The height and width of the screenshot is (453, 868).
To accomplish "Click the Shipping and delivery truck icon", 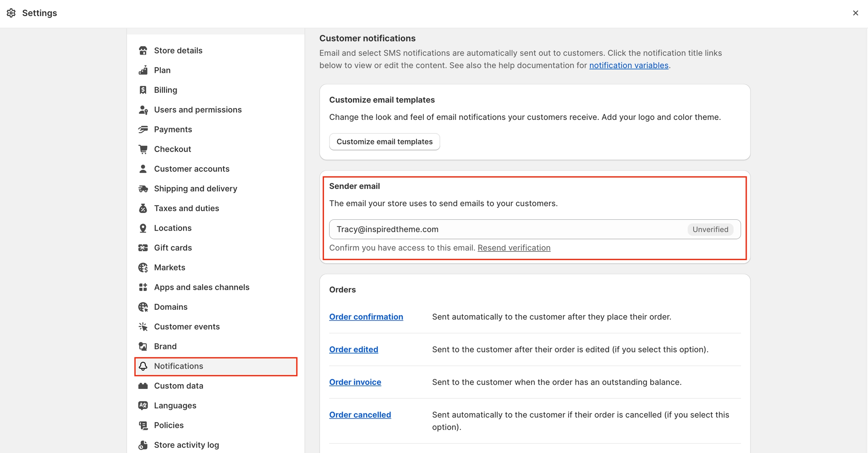I will click(x=143, y=189).
